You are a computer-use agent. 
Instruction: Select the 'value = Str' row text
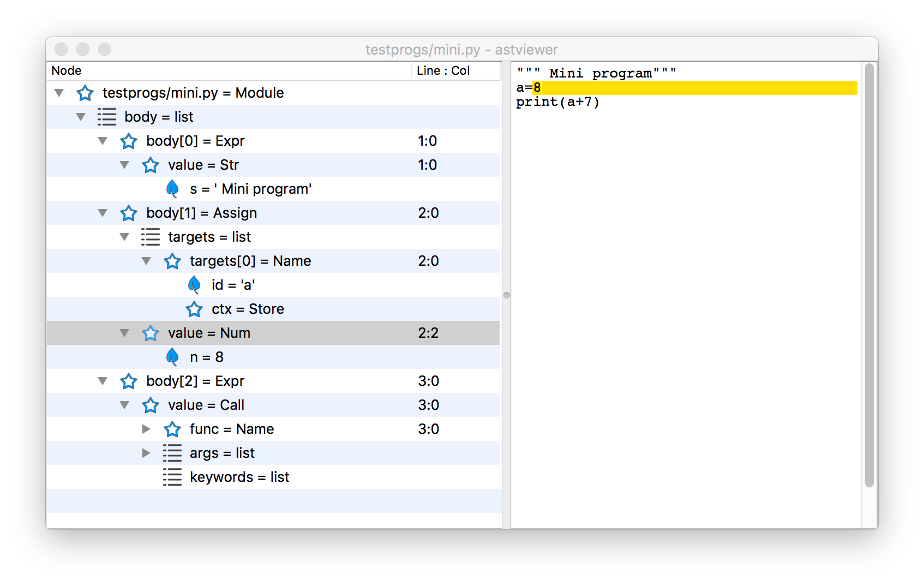[203, 165]
